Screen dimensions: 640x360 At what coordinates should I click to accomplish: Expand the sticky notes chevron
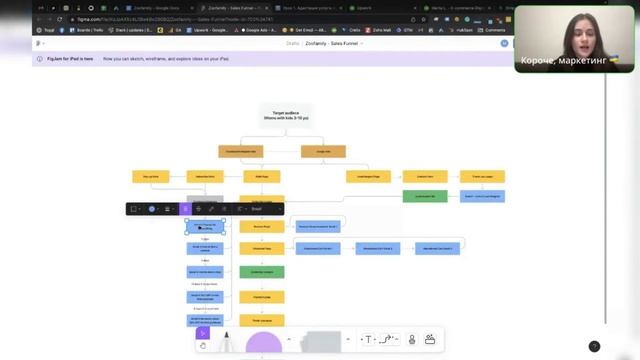point(348,339)
